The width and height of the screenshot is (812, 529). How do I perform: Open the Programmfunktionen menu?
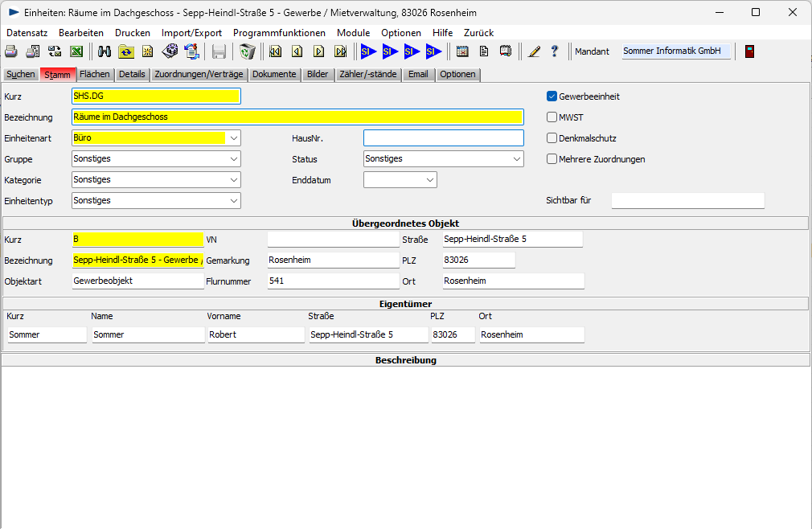(279, 33)
